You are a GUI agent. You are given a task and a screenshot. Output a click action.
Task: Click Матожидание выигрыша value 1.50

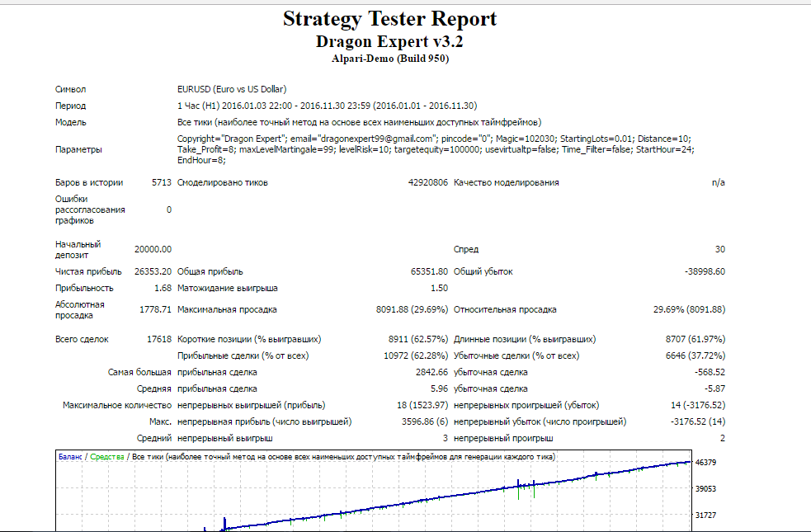point(439,288)
